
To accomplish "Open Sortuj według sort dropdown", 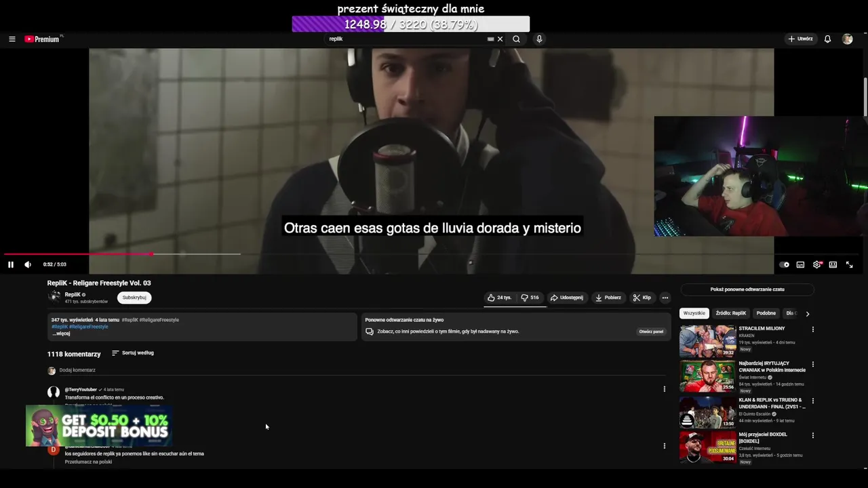I will pyautogui.click(x=133, y=353).
